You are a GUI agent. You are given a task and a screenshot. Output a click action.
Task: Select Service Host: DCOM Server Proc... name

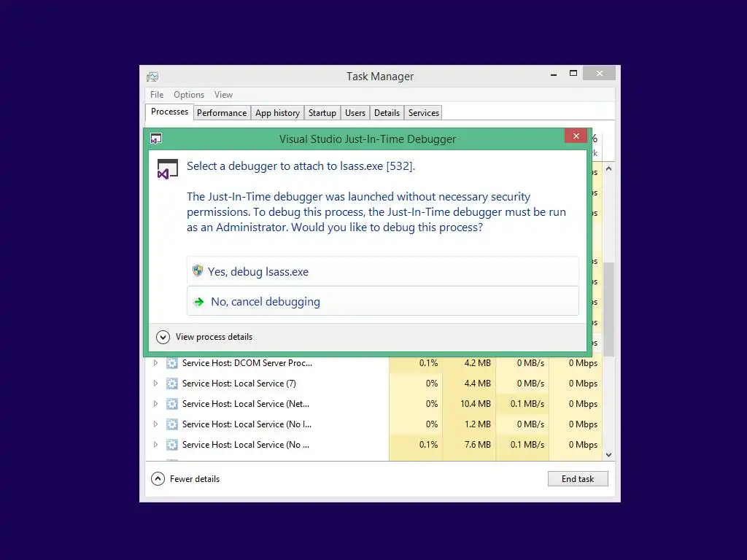point(247,363)
